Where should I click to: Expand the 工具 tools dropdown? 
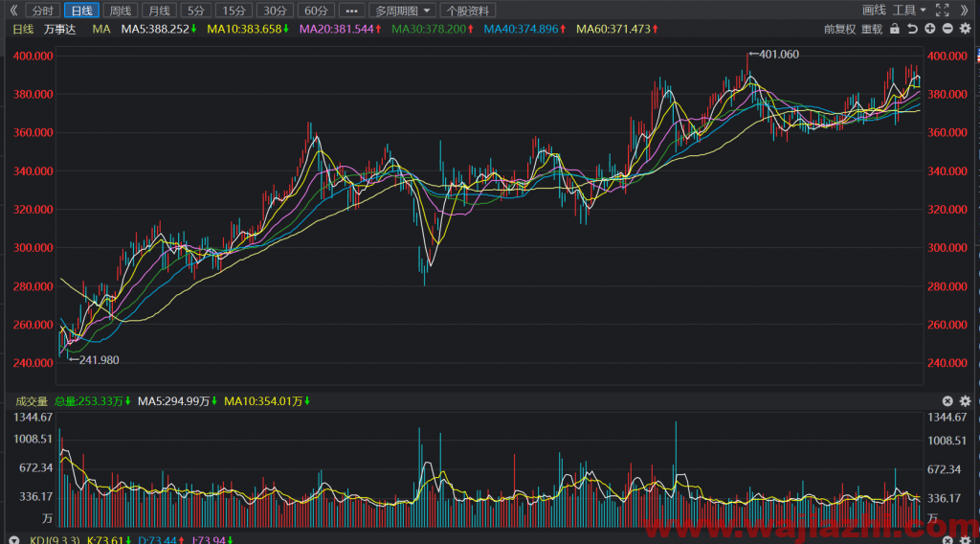pos(909,10)
